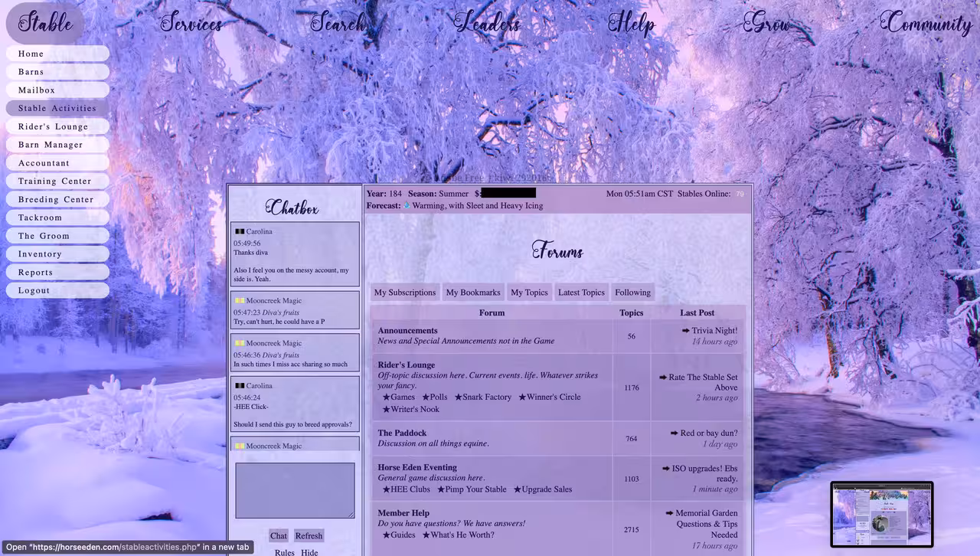980x556 pixels.
Task: Open the Services top menu
Action: point(191,22)
